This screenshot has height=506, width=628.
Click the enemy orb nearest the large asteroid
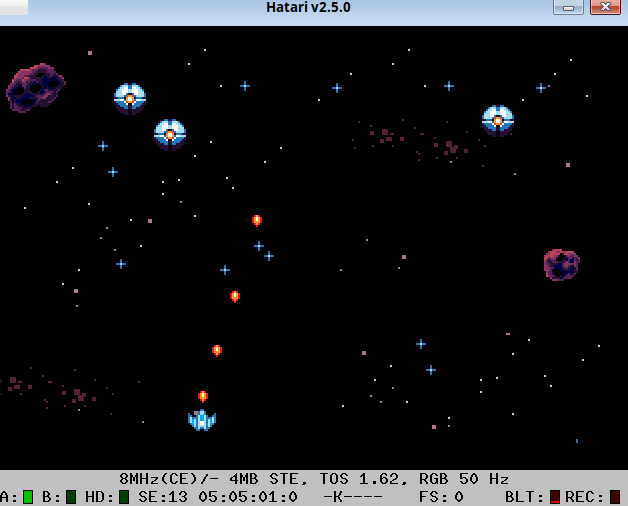click(130, 99)
